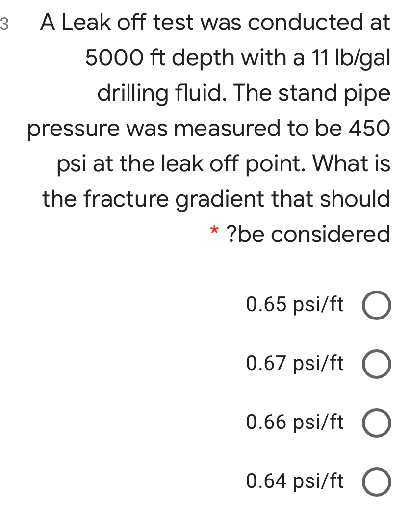The width and height of the screenshot is (410, 532).
Task: Select the 0.67 psi/ft radio button
Action: (x=376, y=364)
